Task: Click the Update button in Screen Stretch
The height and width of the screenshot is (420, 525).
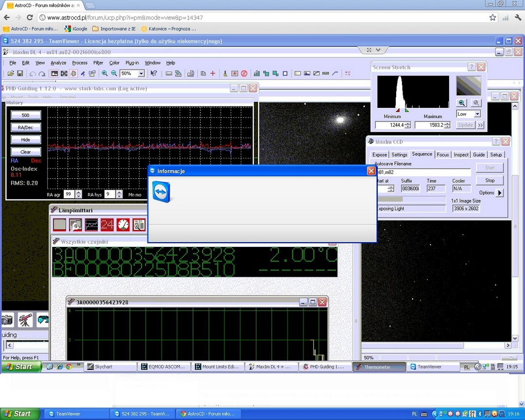Action: coord(465,125)
